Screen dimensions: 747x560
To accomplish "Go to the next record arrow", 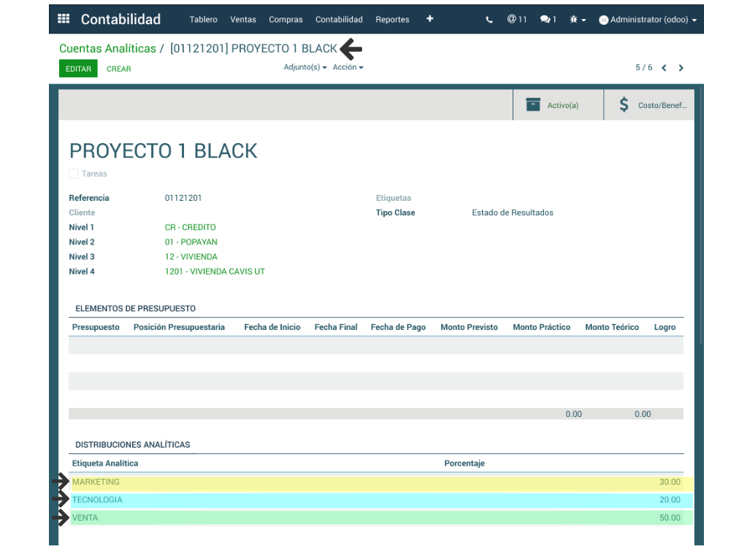I will pyautogui.click(x=681, y=68).
